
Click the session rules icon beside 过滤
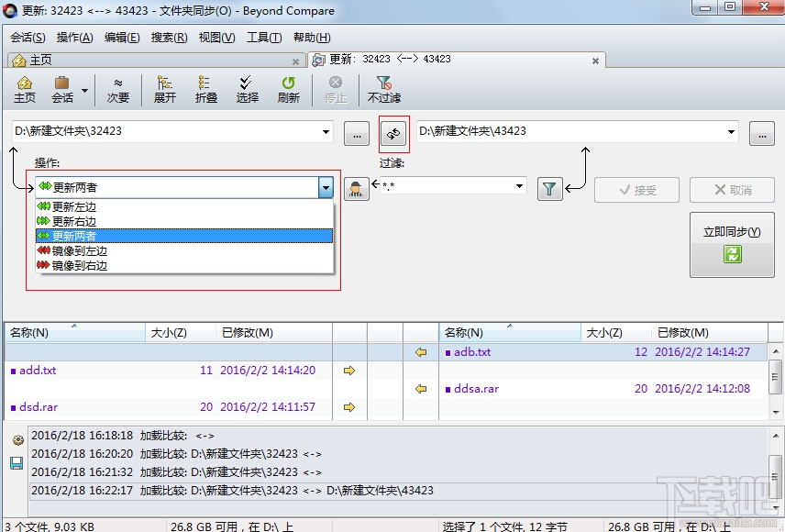pos(356,187)
